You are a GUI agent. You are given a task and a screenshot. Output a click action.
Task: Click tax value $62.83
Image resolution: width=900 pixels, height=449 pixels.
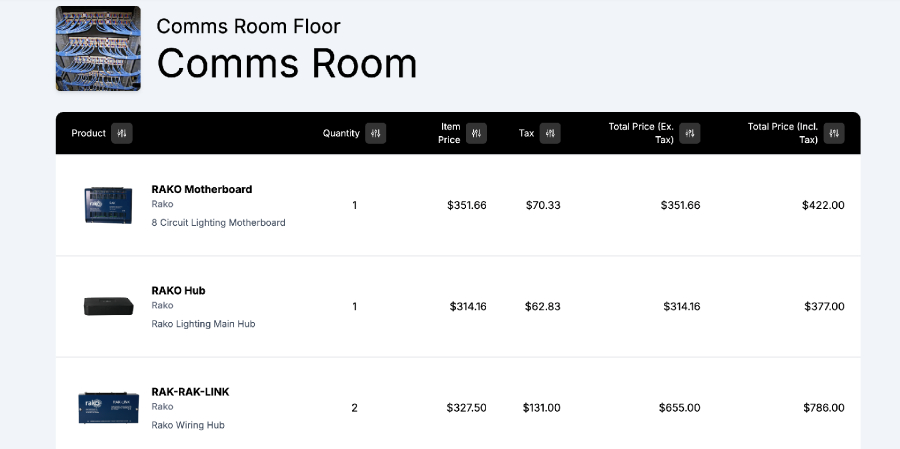(x=542, y=307)
